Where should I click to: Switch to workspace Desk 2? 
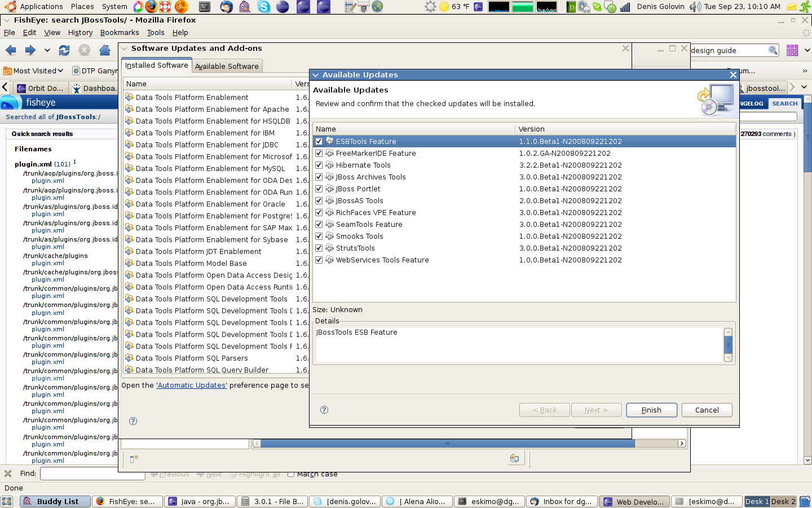click(x=783, y=501)
